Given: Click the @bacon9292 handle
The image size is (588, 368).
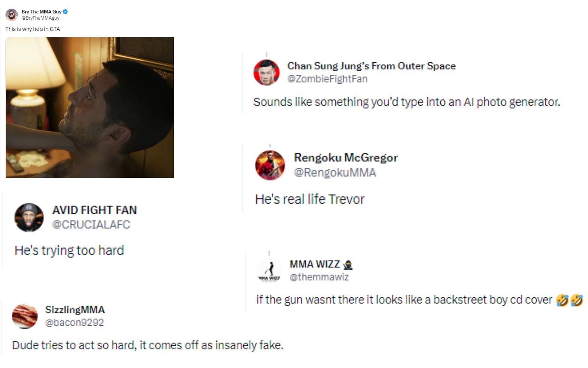Looking at the screenshot, I should coord(74,322).
